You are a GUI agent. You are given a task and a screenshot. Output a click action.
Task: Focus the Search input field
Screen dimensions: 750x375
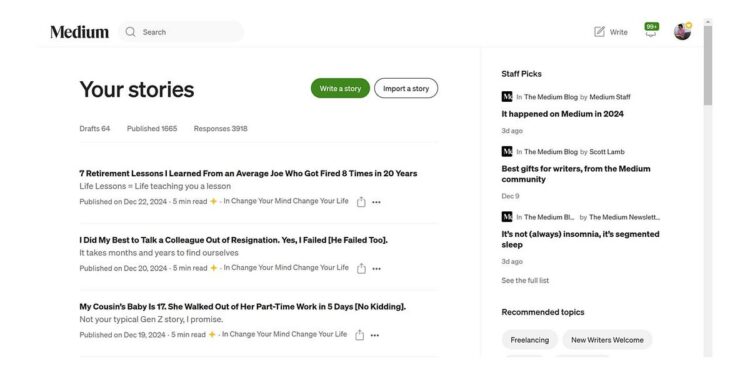click(x=181, y=32)
